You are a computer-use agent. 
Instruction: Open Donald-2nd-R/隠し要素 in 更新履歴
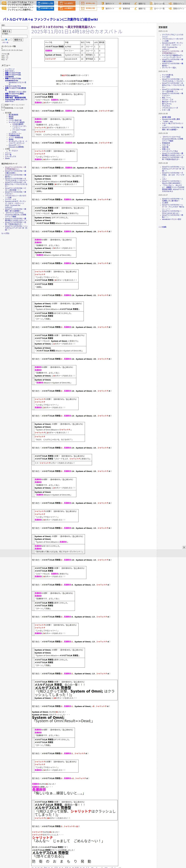tap(171, 119)
